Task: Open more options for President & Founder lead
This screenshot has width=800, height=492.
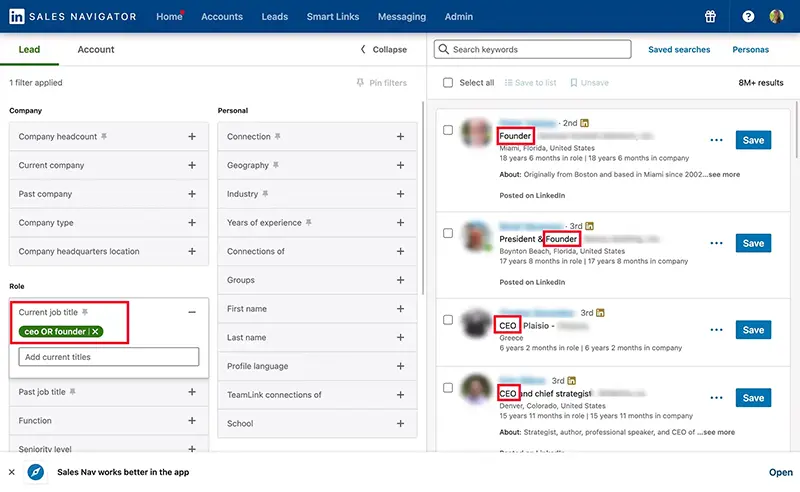Action: 716,243
